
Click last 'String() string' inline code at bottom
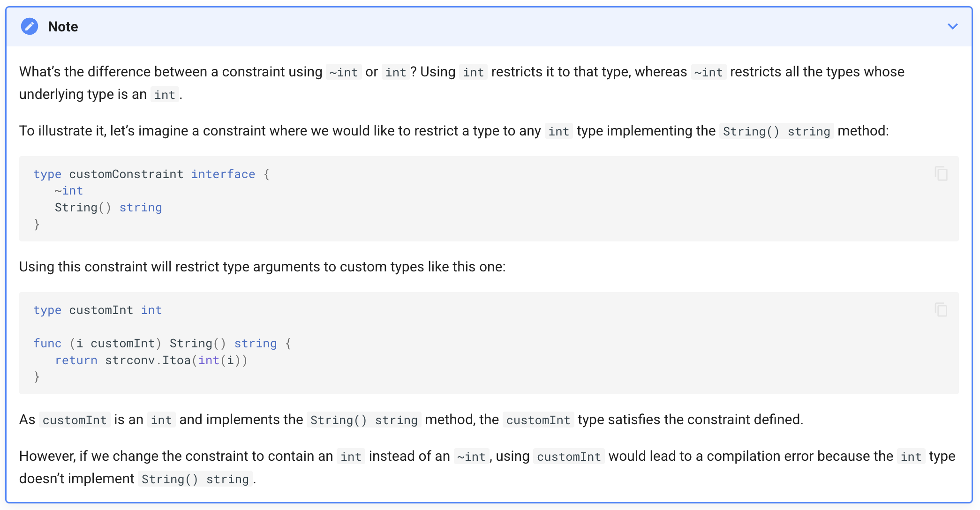(195, 479)
